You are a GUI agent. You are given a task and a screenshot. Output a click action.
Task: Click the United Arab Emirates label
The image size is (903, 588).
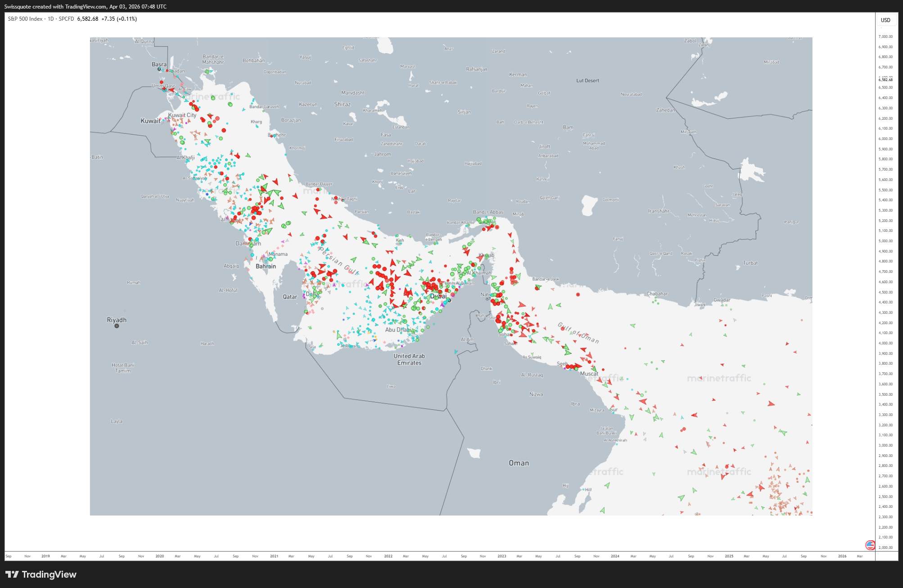pyautogui.click(x=409, y=359)
